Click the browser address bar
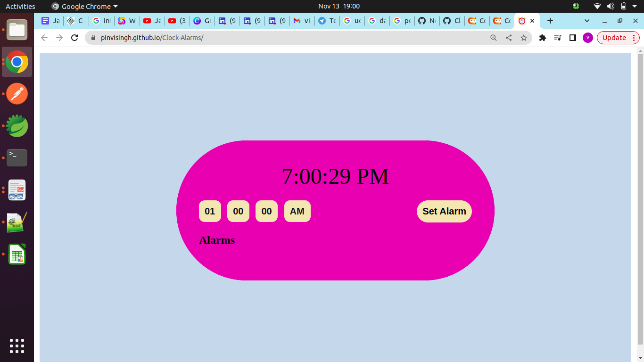The image size is (644, 362). 236,38
